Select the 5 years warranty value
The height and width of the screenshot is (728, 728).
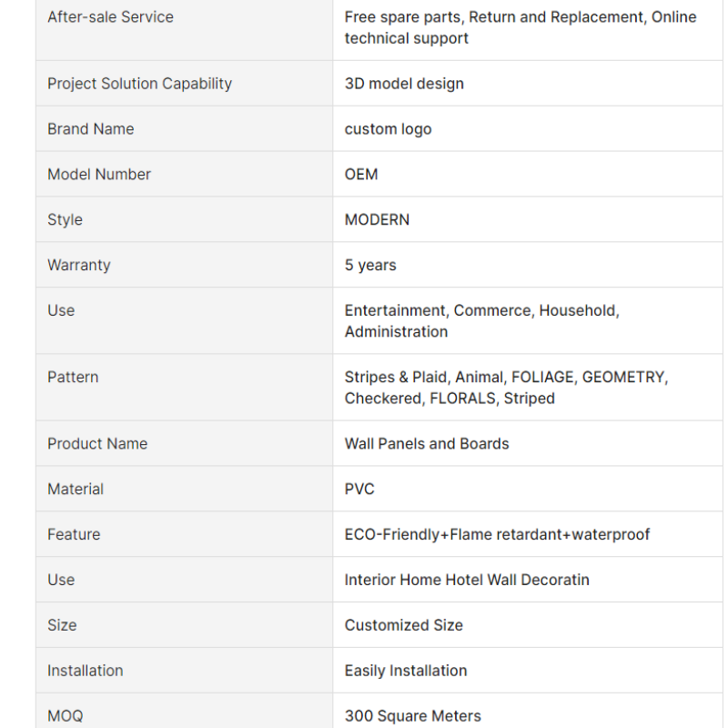pos(370,265)
